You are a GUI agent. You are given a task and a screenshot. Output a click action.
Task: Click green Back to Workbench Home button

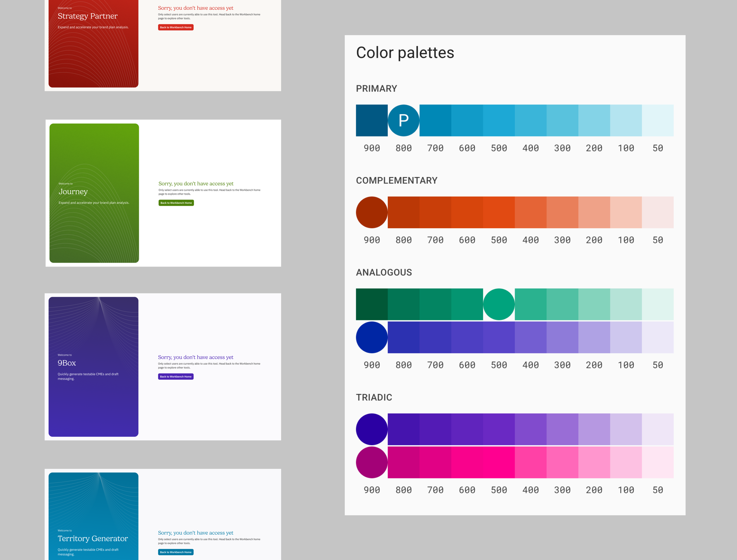tap(176, 203)
